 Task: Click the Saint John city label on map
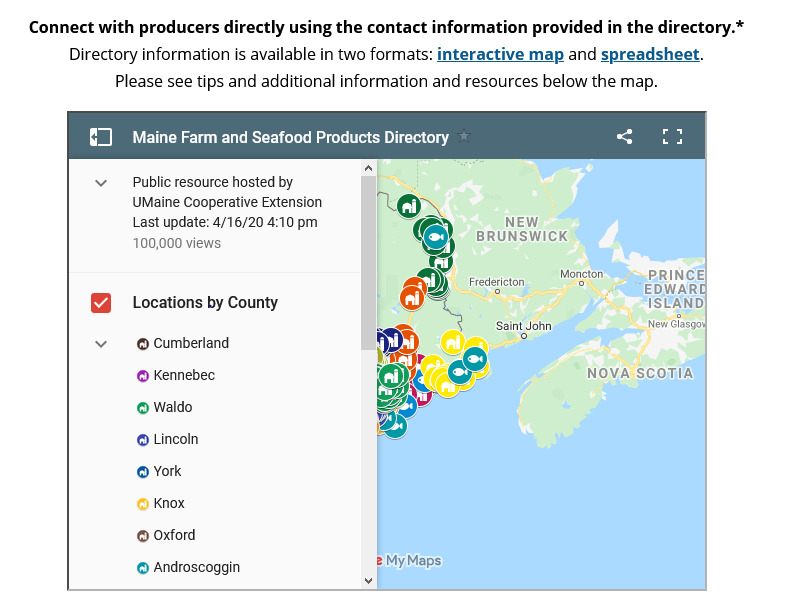point(524,326)
